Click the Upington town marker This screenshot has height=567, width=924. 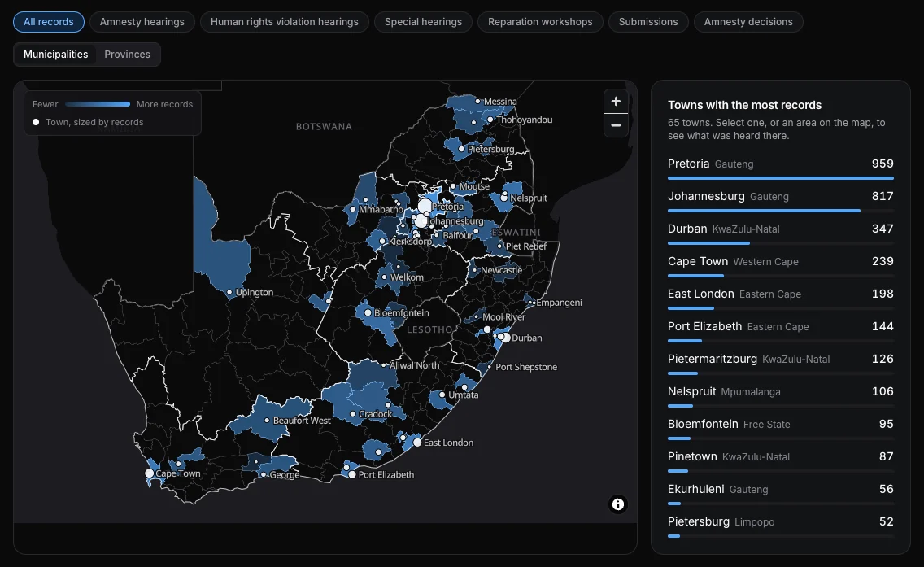(x=230, y=292)
